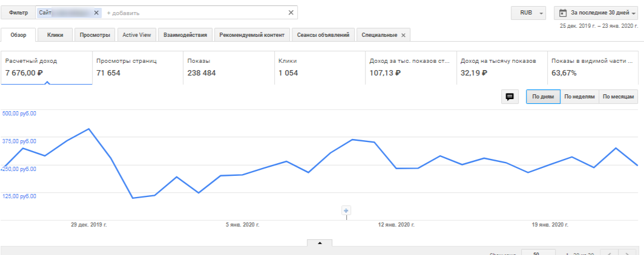Select the Доход на тысячу показов card
The image size is (644, 255).
point(502,68)
